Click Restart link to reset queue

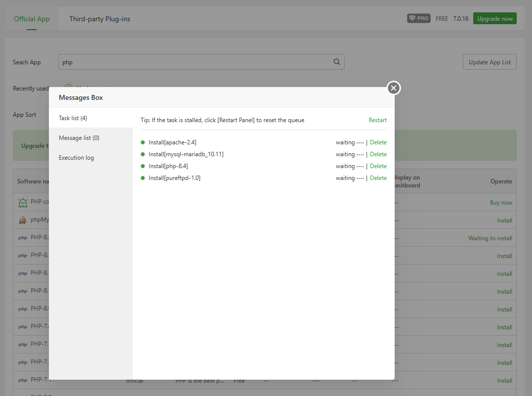click(377, 120)
